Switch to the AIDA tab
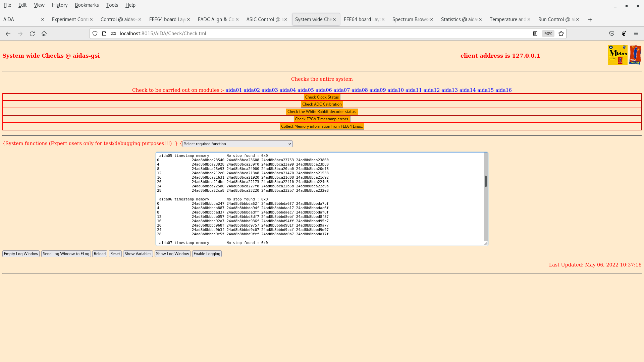The width and height of the screenshot is (644, 362). [20, 19]
